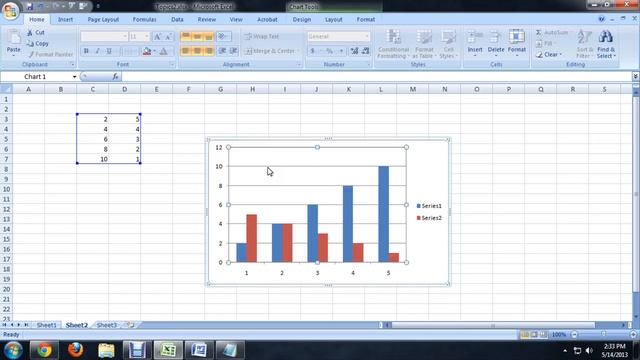
Task: Open the fill color dropdown arrow
Action: 154,51
